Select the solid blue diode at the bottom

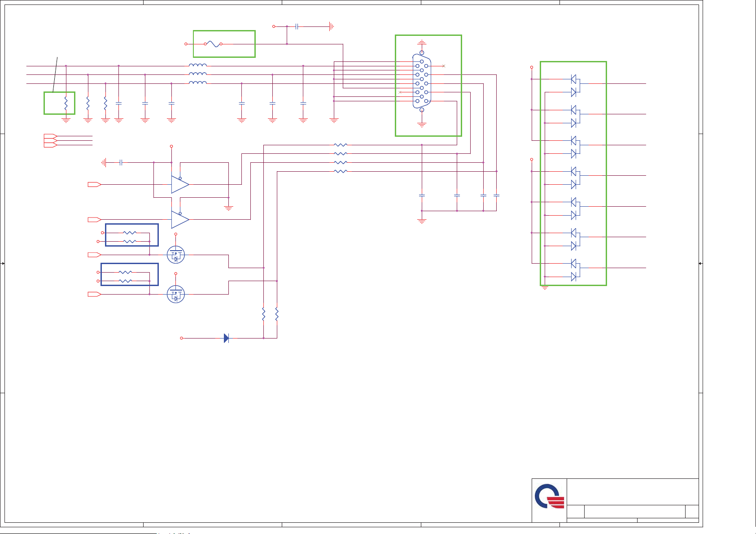tap(226, 338)
